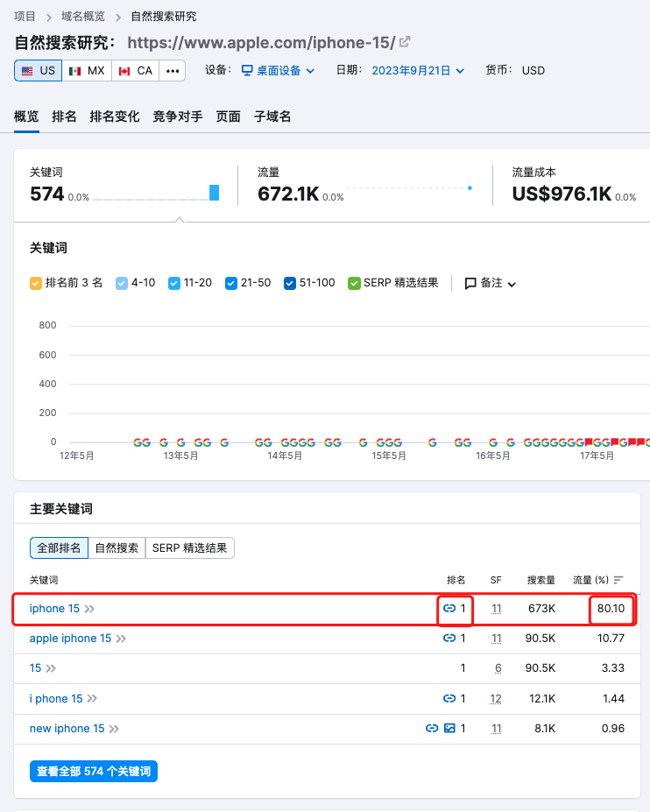Click double-chevron icon next to apple iphone 15

(x=121, y=639)
